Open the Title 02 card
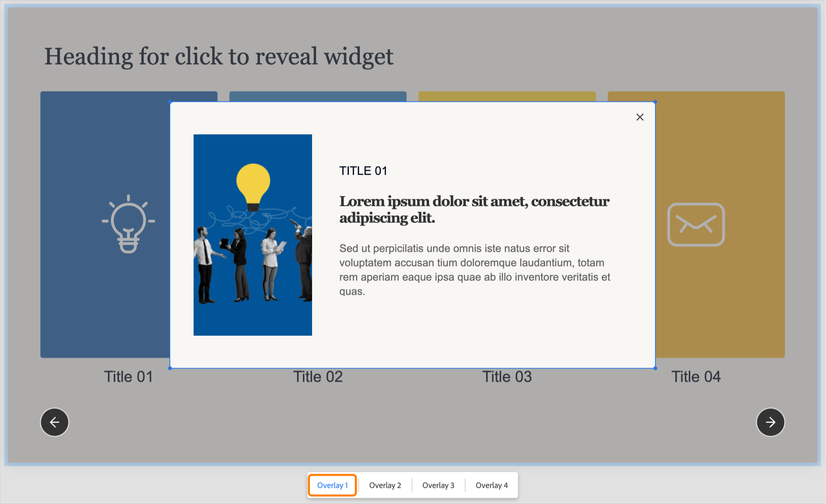This screenshot has height=504, width=826. (x=318, y=97)
